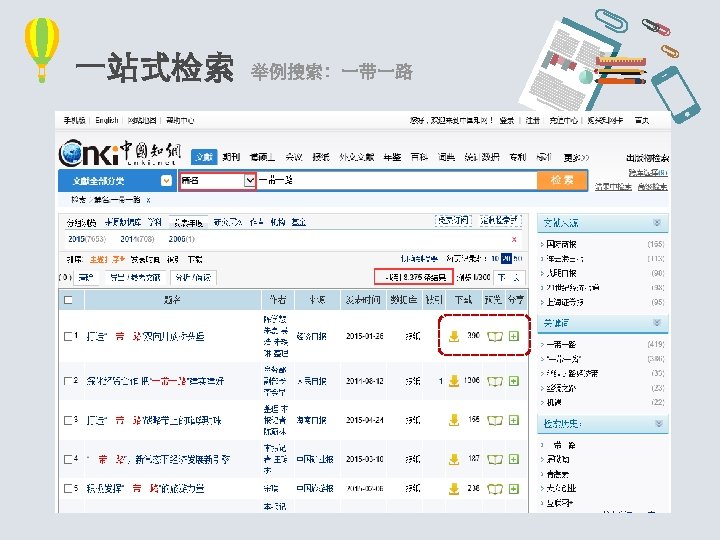Click the 高级检索 link beside the search button
The image size is (720, 540).
[x=652, y=186]
